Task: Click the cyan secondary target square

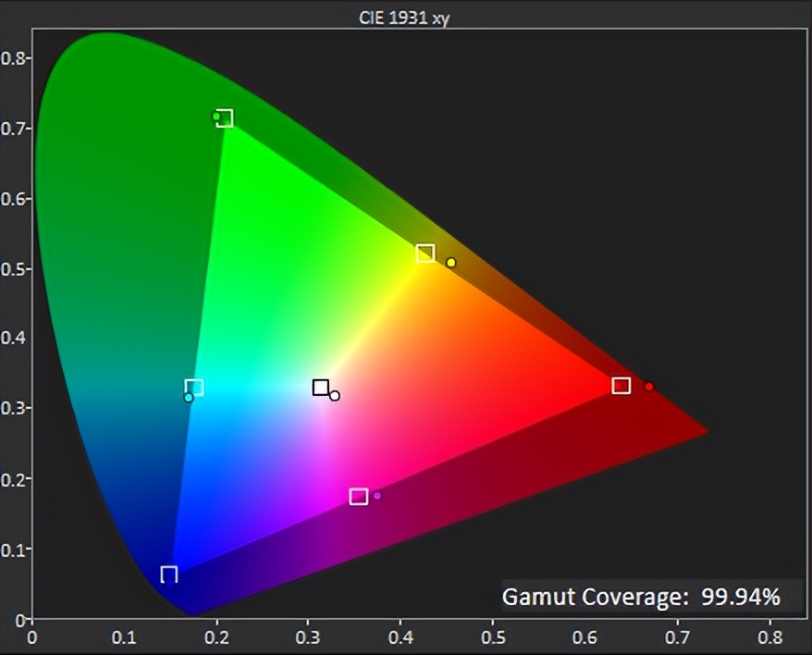Action: point(194,388)
